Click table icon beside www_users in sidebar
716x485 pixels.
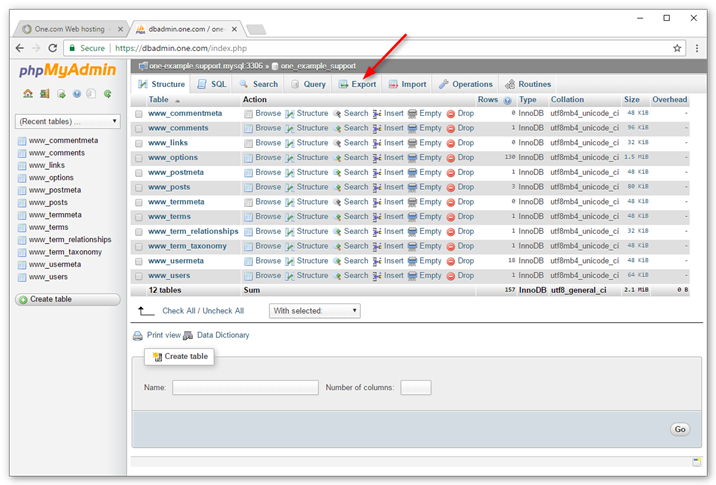(x=22, y=277)
